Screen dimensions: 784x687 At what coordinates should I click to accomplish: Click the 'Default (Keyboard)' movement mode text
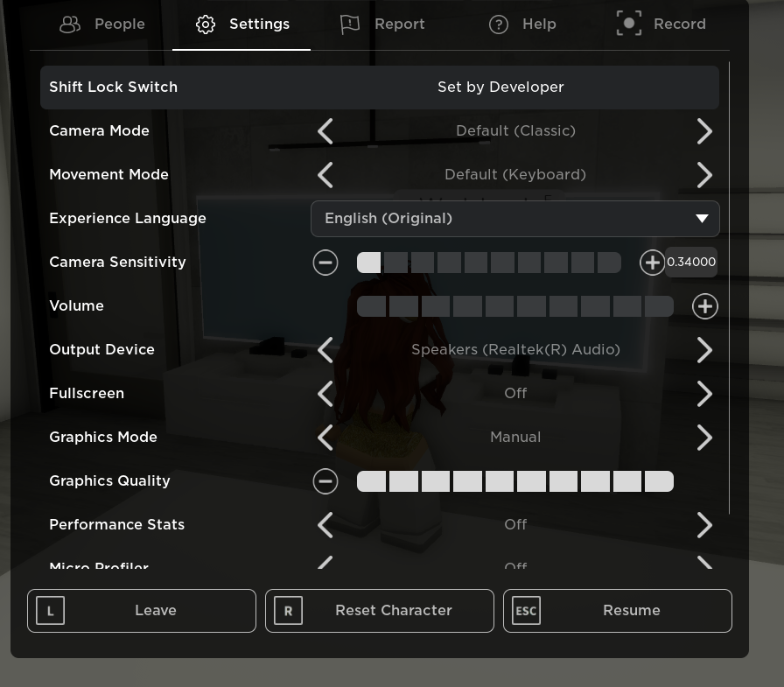(515, 174)
